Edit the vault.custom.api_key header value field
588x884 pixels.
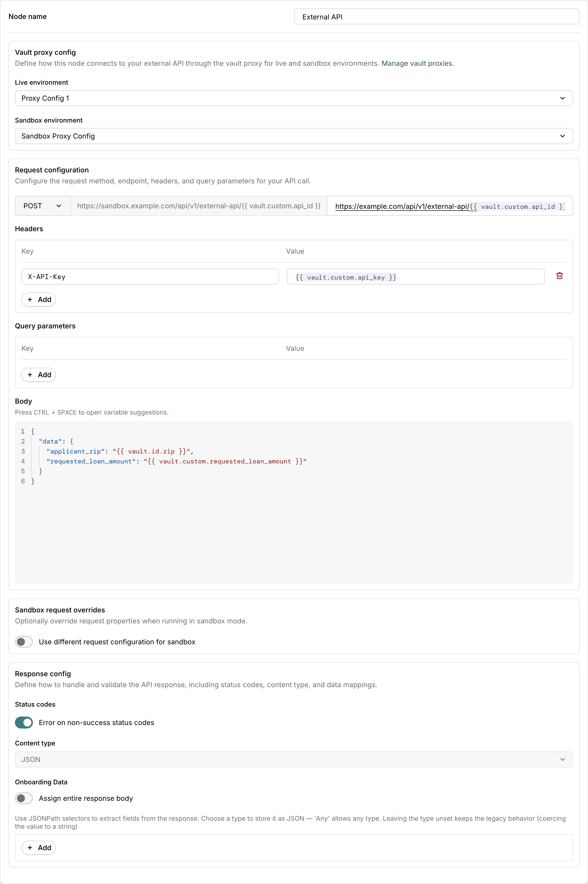click(416, 277)
